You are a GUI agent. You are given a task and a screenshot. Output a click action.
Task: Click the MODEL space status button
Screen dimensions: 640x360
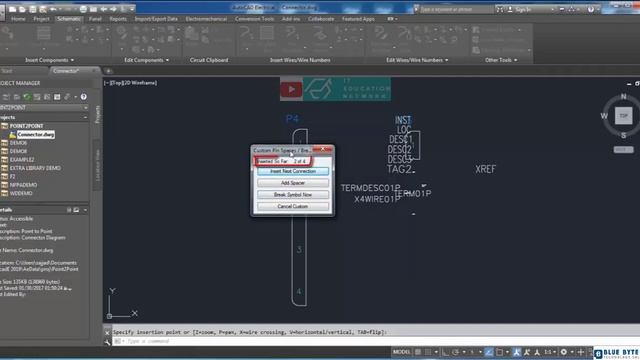(401, 352)
